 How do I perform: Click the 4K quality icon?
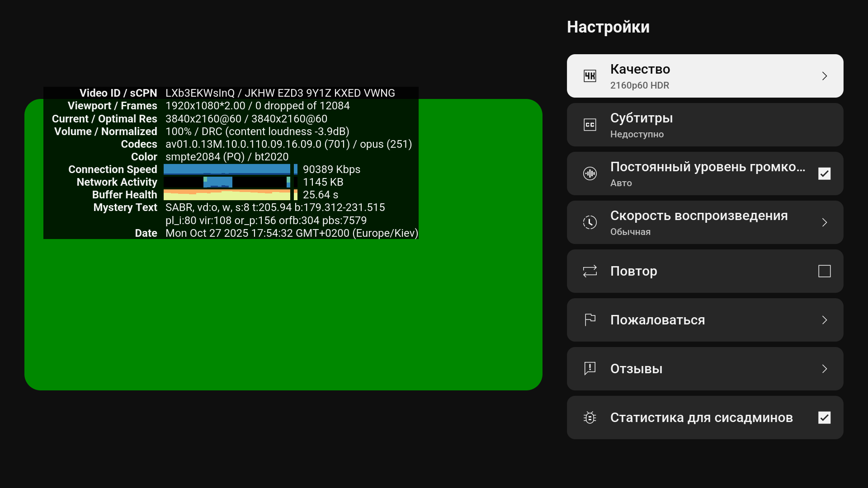pyautogui.click(x=590, y=76)
